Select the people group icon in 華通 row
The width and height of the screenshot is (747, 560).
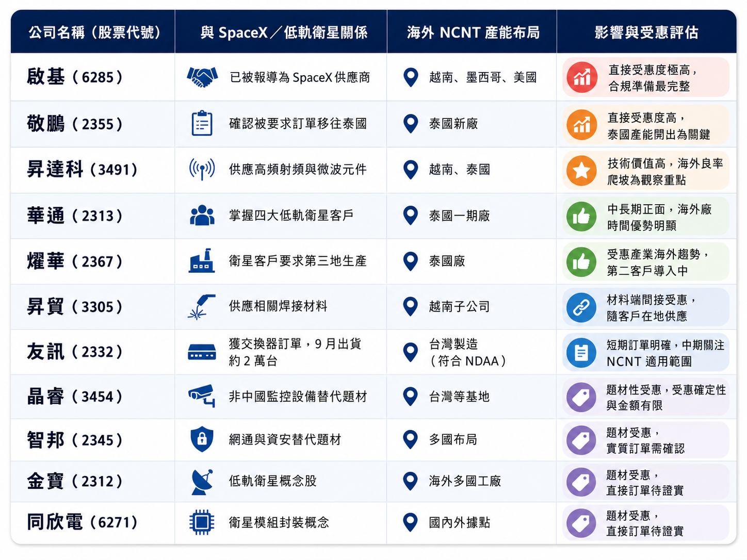click(x=202, y=216)
